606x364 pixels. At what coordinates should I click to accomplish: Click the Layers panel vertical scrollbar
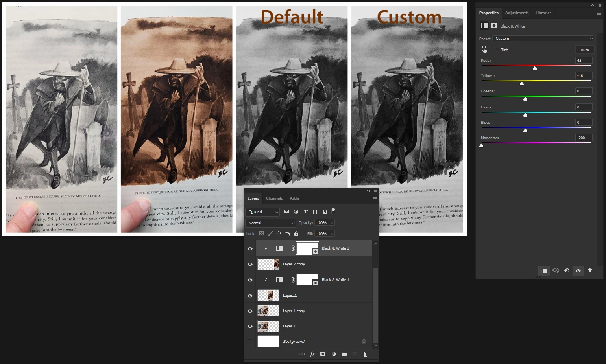(x=375, y=305)
